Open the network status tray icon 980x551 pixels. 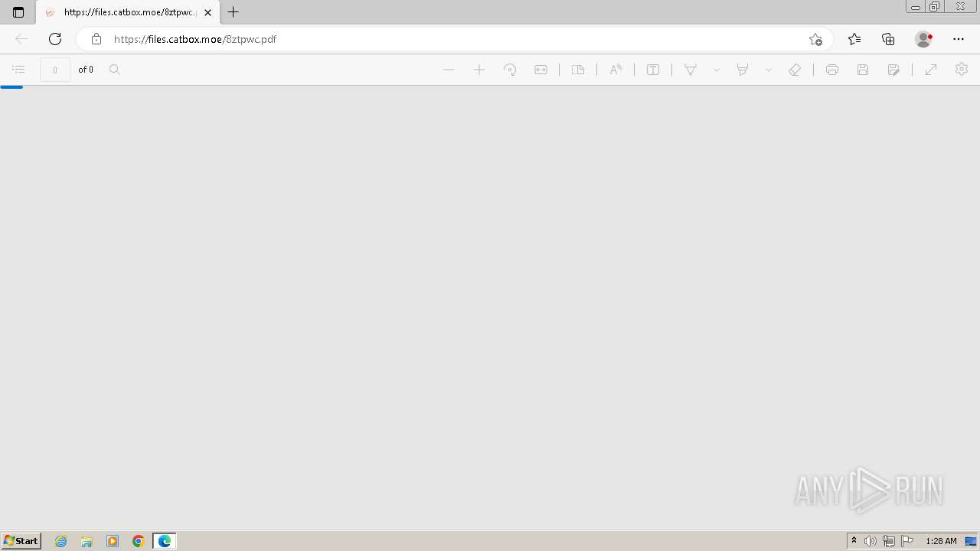(889, 541)
